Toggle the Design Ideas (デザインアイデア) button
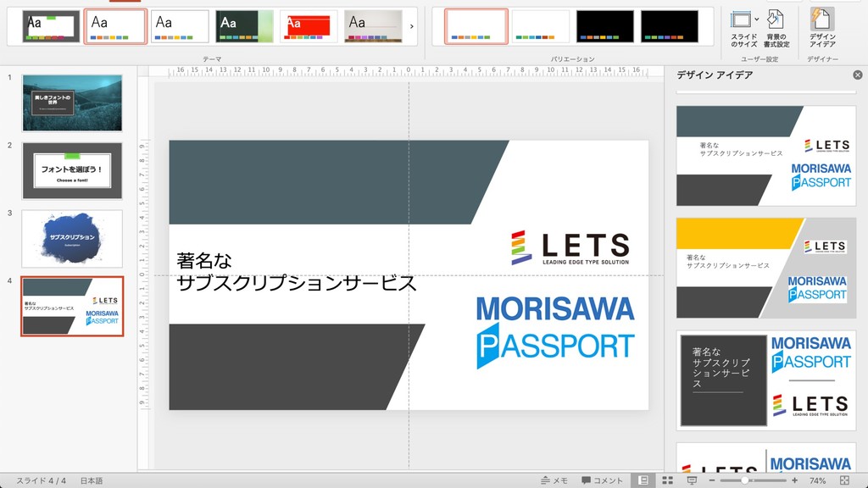868x488 pixels. coord(822,28)
